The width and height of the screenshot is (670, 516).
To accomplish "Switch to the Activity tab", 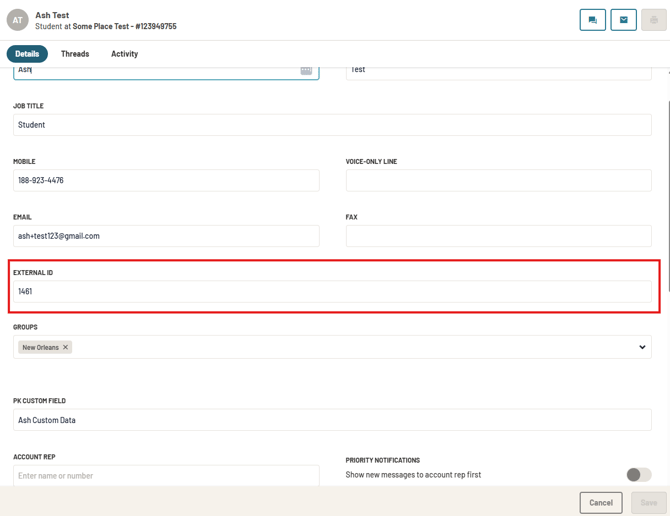I will pyautogui.click(x=124, y=54).
